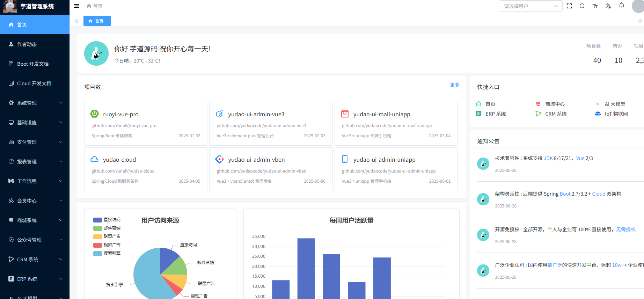
Task: Open the search magnifier icon
Action: 582,6
